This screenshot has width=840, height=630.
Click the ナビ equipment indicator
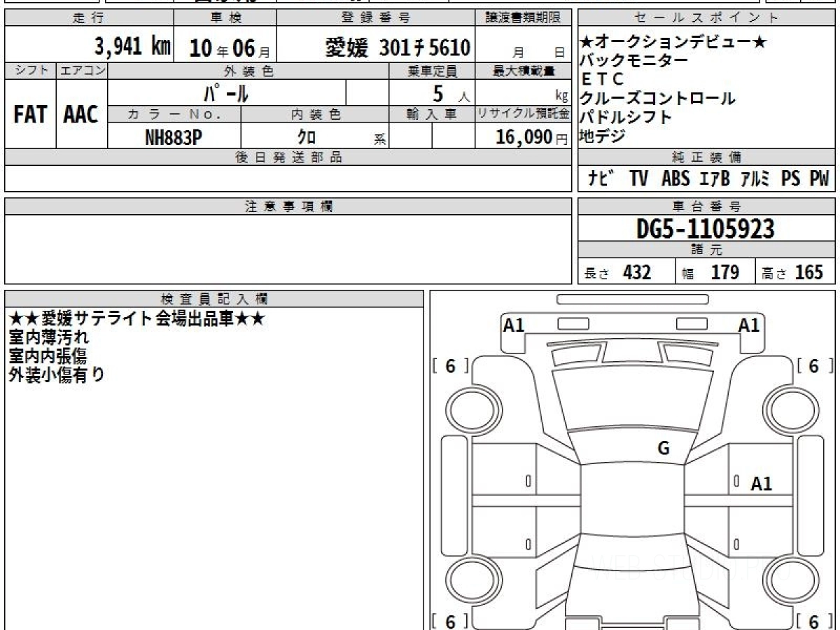click(x=601, y=179)
